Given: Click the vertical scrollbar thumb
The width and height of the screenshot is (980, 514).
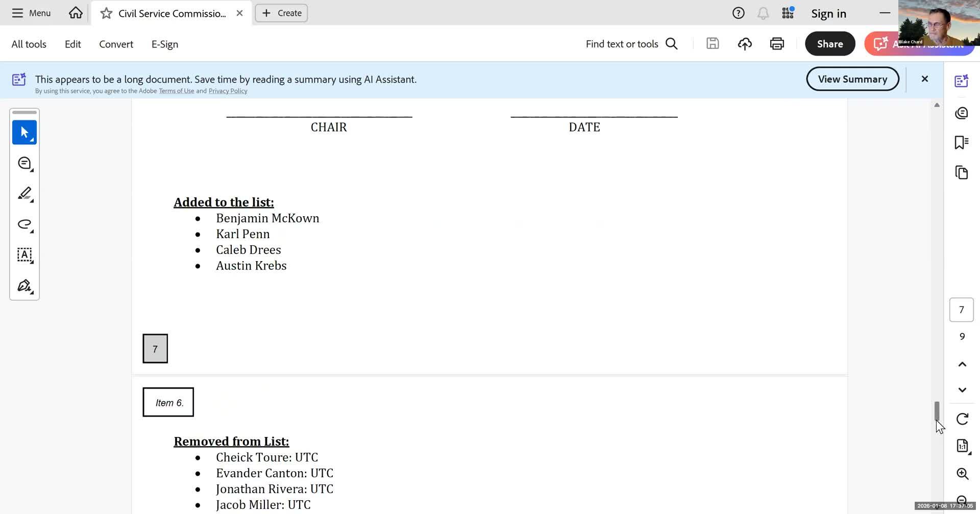Looking at the screenshot, I should pos(937,412).
